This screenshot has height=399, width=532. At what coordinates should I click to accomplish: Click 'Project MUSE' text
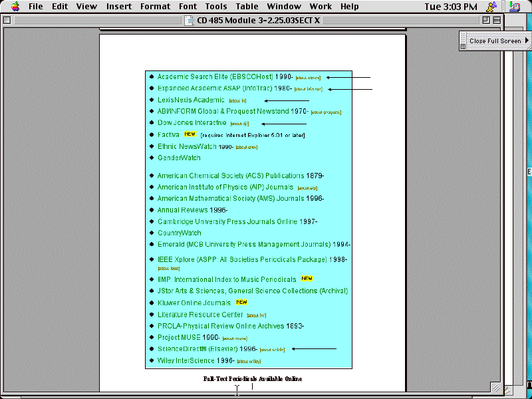[179, 337]
